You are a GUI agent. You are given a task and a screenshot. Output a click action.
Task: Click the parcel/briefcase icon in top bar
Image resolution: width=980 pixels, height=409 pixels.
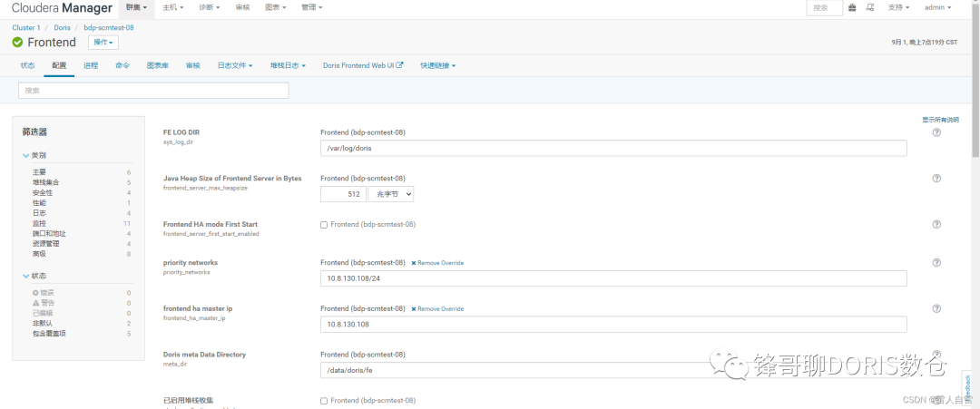852,7
